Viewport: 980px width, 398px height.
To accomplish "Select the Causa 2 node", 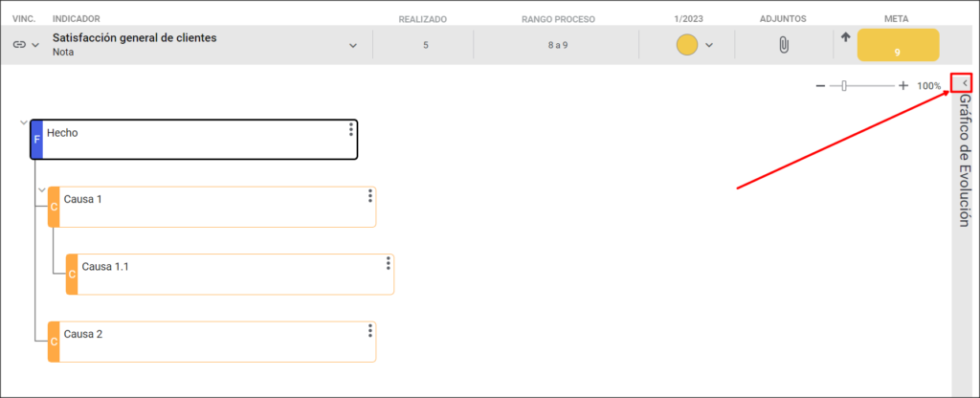I will click(x=212, y=342).
